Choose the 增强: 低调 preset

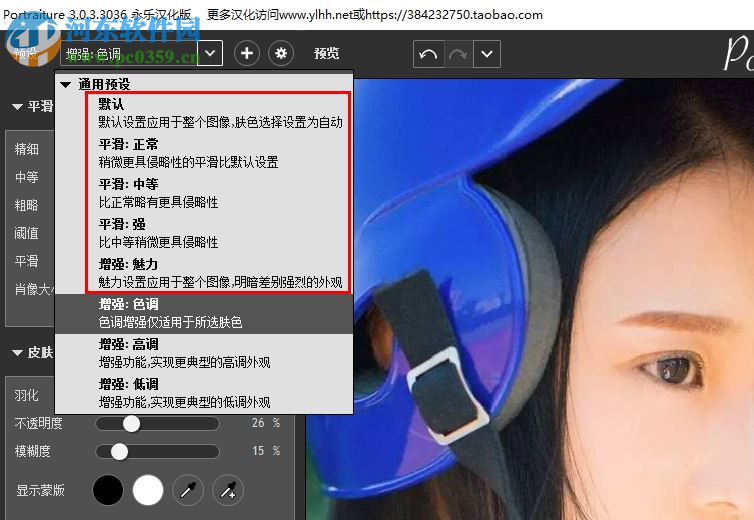204,393
